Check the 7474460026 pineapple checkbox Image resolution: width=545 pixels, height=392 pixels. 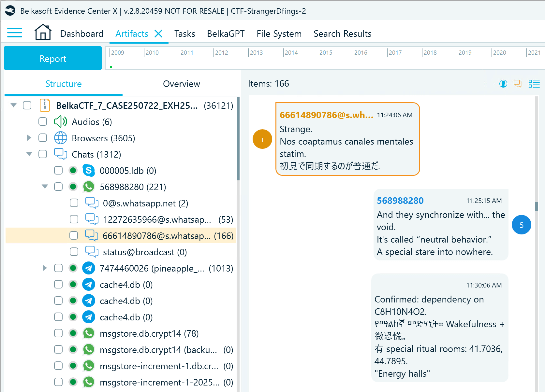coord(58,268)
